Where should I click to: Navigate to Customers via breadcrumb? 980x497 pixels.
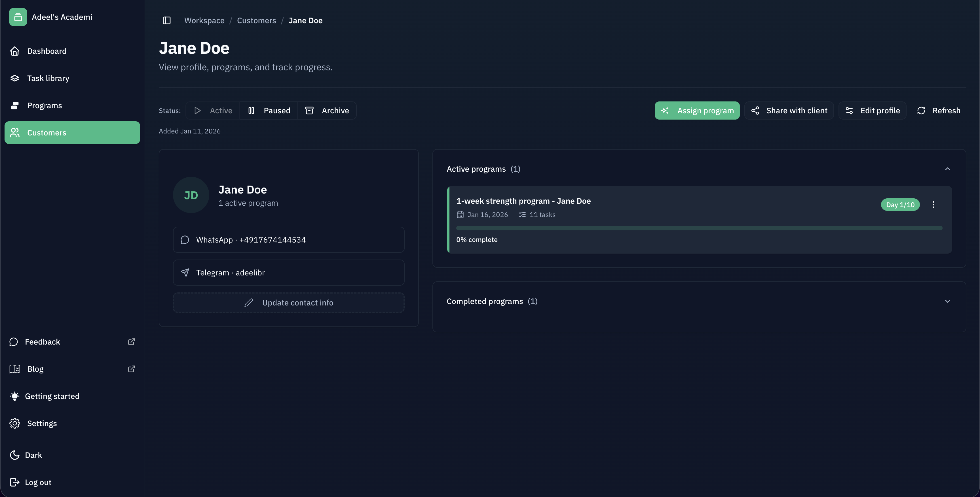point(256,20)
